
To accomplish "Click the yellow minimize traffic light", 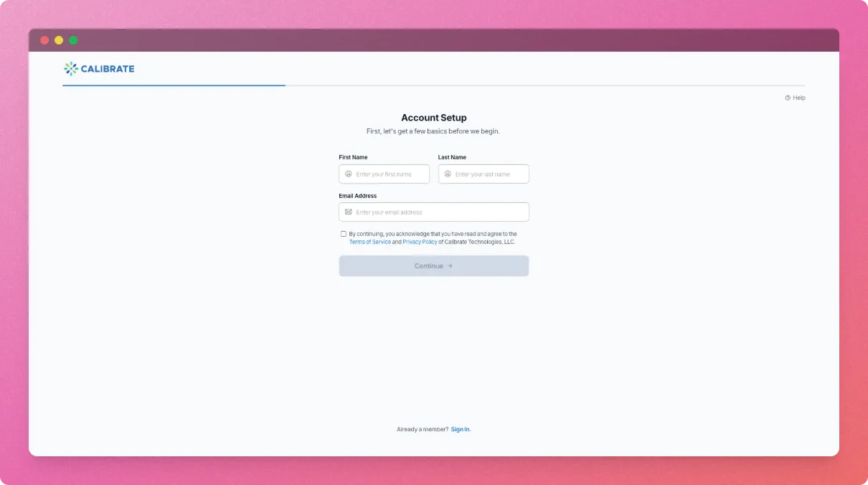I will [x=58, y=40].
